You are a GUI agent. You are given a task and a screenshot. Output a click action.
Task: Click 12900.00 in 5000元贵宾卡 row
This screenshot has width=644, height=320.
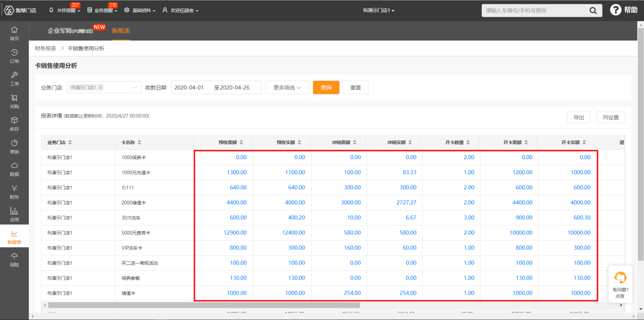235,233
